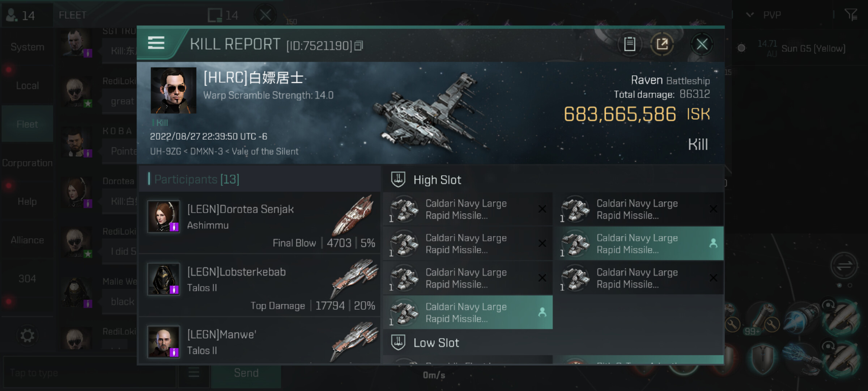The height and width of the screenshot is (391, 868).
Task: Switch to the Corporation chat channel
Action: [27, 163]
